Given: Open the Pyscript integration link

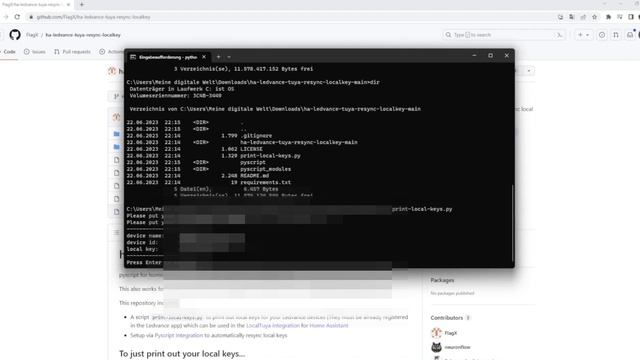Looking at the screenshot, I should (x=179, y=336).
